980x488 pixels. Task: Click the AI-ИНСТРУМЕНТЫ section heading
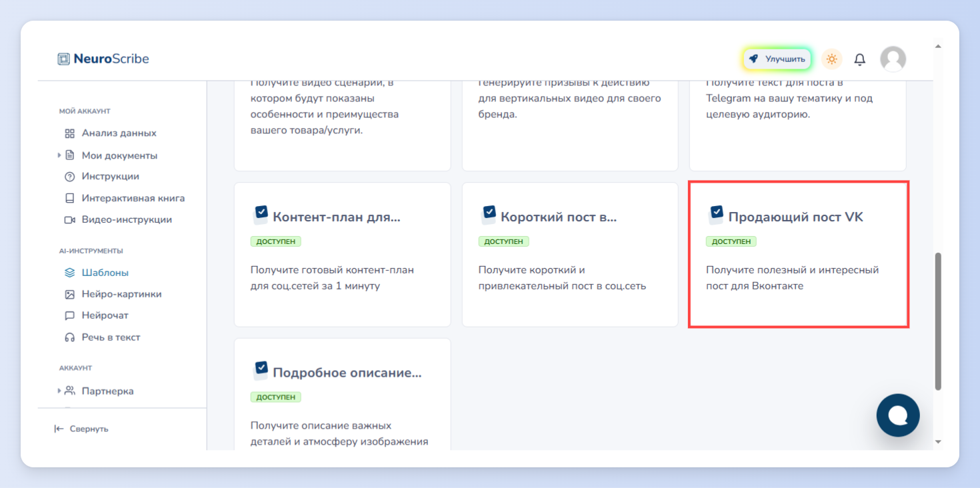(x=91, y=251)
